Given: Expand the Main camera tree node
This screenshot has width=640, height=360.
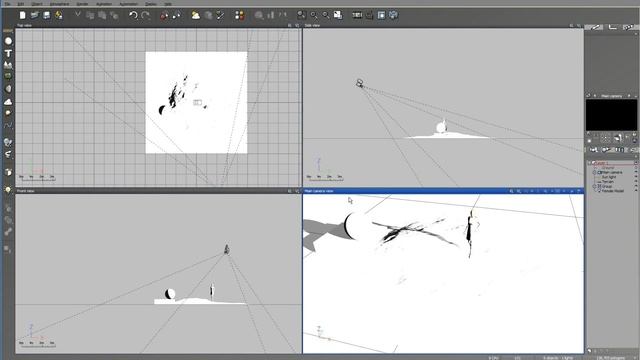Looking at the screenshot, I should [x=594, y=172].
